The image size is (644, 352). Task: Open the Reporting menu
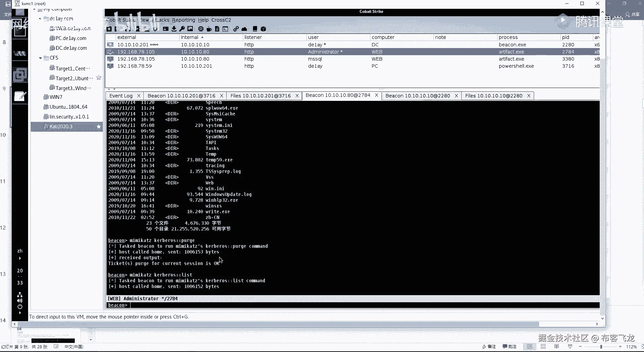click(183, 20)
